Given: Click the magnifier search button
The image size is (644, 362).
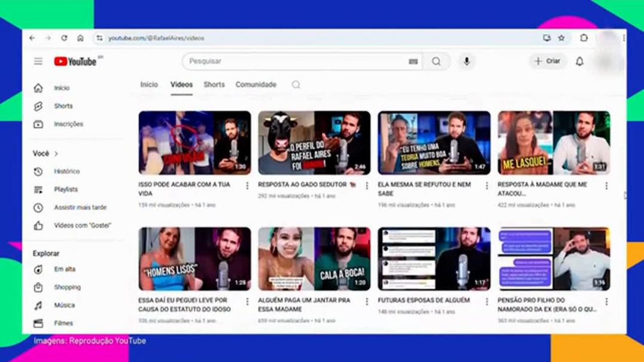Looking at the screenshot, I should 436,61.
